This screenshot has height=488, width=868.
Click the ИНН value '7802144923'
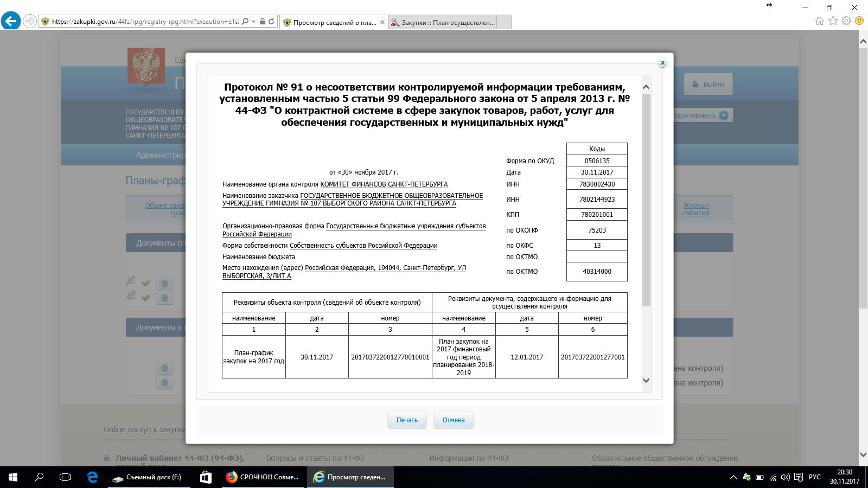(597, 200)
